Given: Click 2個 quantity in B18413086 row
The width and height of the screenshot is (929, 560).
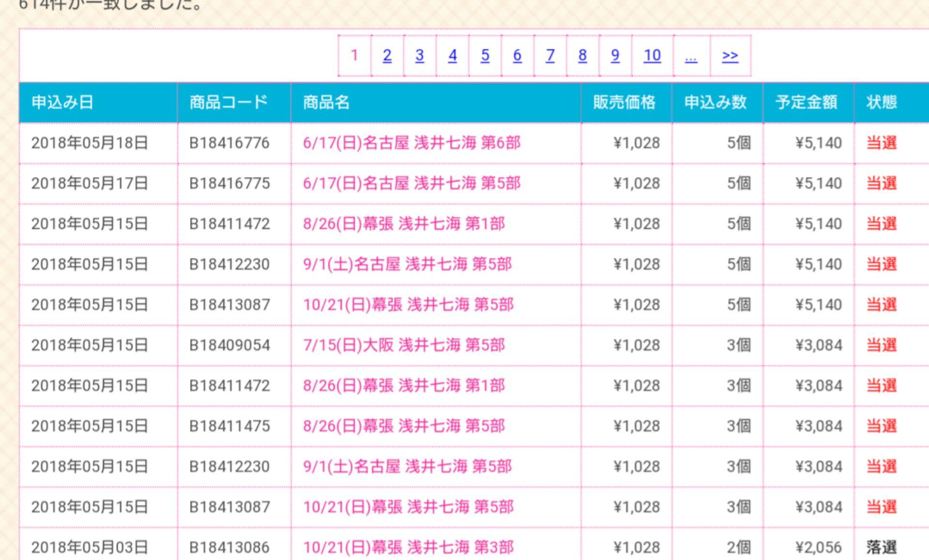Looking at the screenshot, I should (x=739, y=547).
